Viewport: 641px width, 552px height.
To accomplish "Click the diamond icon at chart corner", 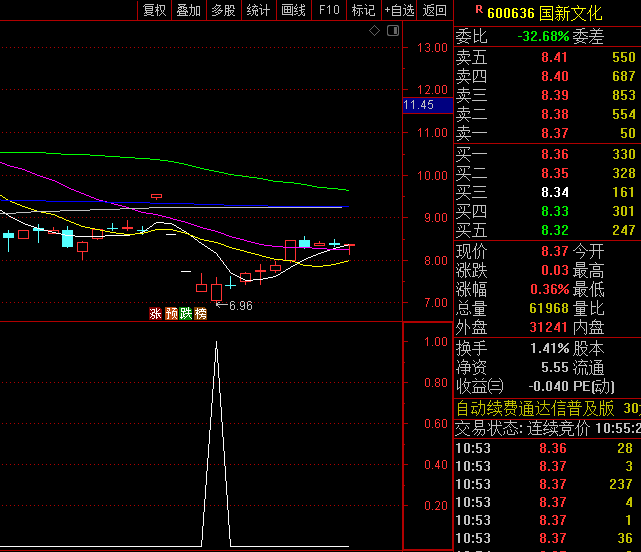I will tap(375, 31).
